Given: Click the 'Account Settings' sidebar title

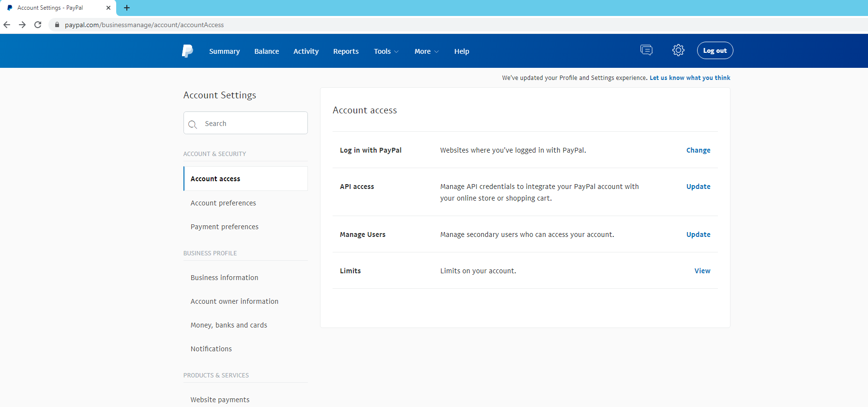Looking at the screenshot, I should pyautogui.click(x=220, y=95).
